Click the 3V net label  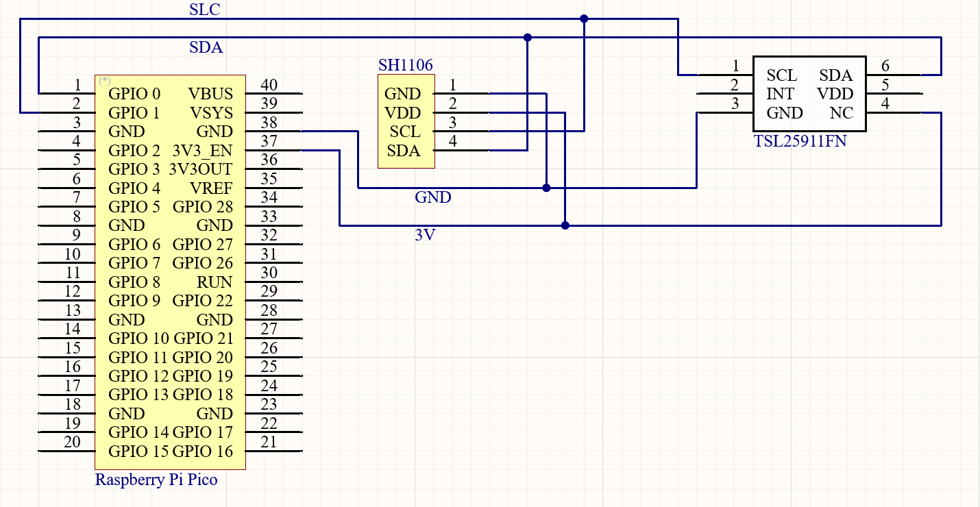(426, 235)
